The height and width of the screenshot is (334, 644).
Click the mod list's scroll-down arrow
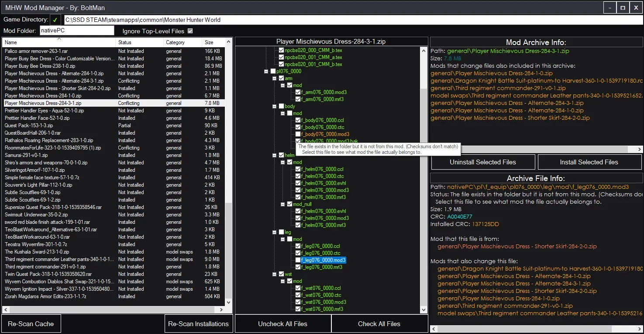(x=229, y=303)
